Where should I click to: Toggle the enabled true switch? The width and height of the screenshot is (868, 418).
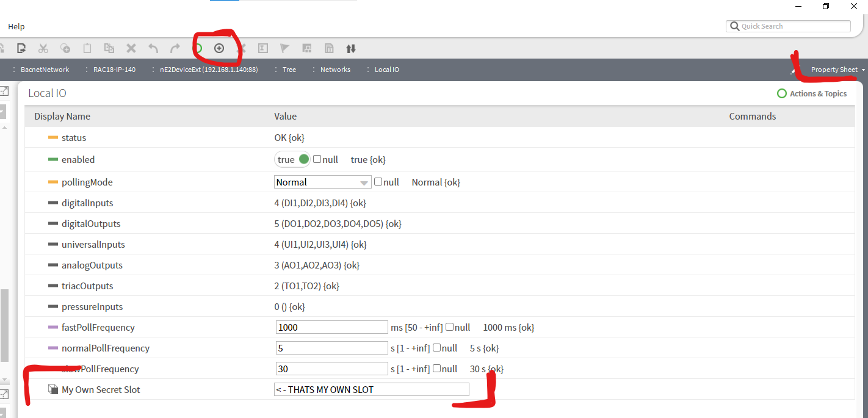[x=292, y=159]
